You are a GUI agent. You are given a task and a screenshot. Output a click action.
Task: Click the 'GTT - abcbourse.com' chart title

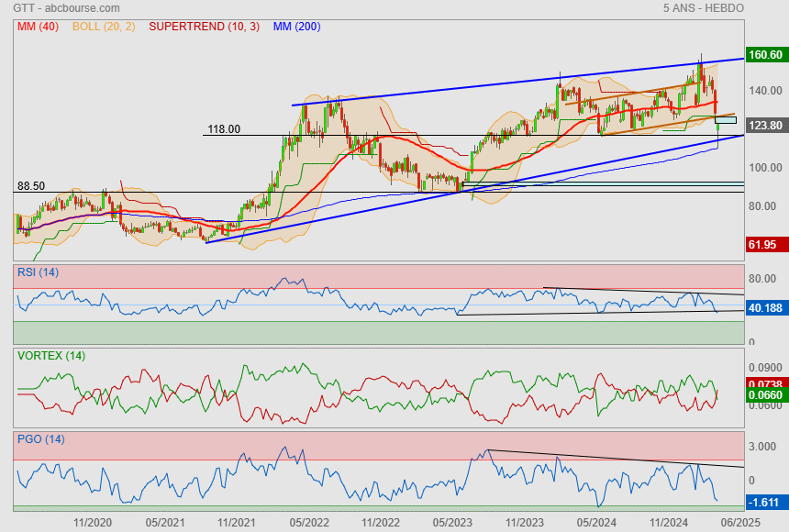click(66, 8)
